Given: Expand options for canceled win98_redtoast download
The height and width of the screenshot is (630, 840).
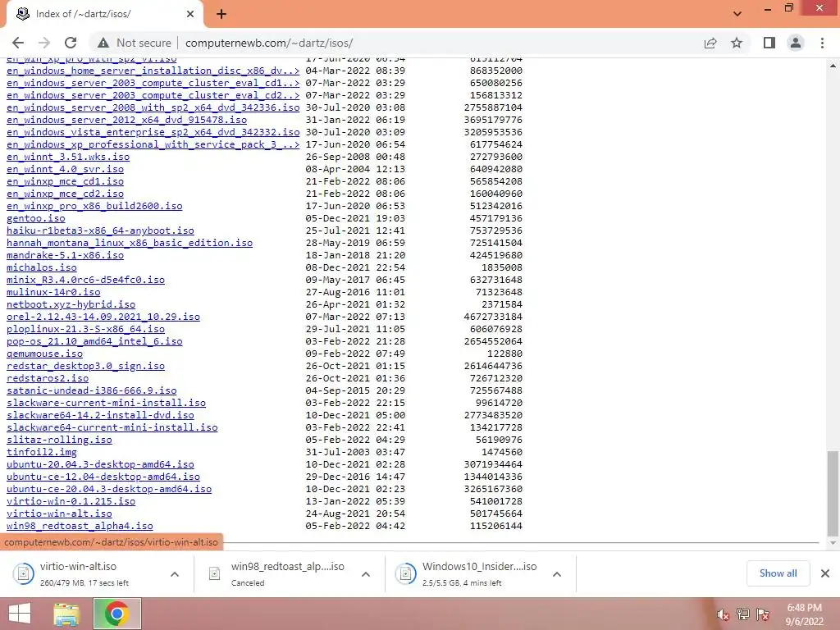Looking at the screenshot, I should 366,574.
